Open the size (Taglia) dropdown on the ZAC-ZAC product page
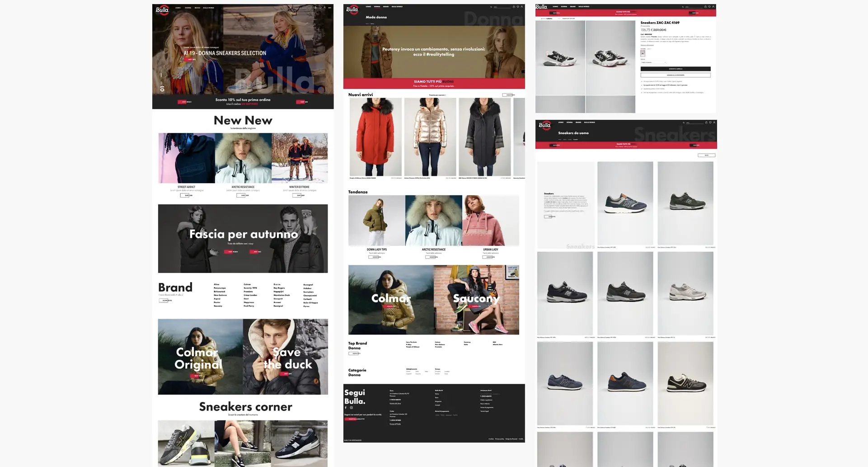 (653, 62)
